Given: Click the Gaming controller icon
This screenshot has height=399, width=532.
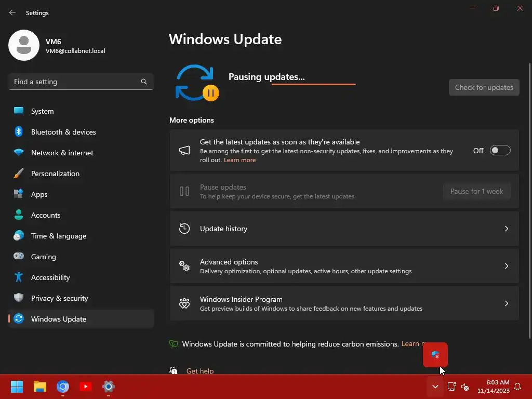Looking at the screenshot, I should tap(19, 256).
